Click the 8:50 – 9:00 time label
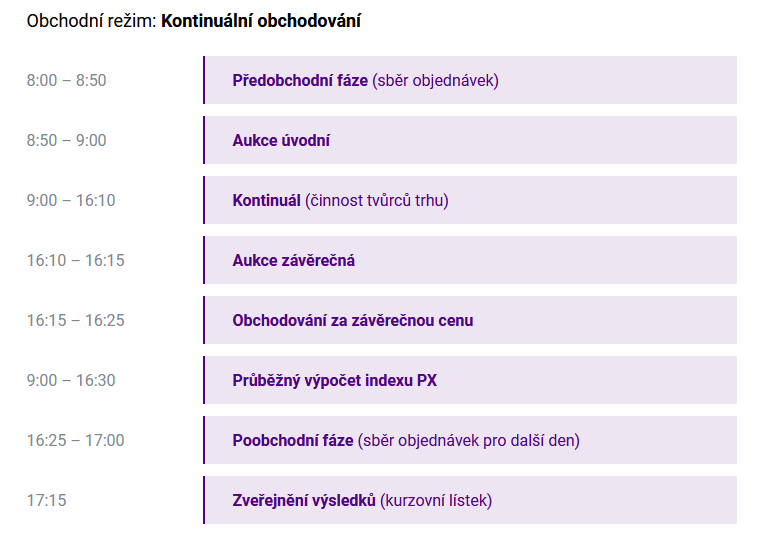The height and width of the screenshot is (541, 764). pos(66,140)
